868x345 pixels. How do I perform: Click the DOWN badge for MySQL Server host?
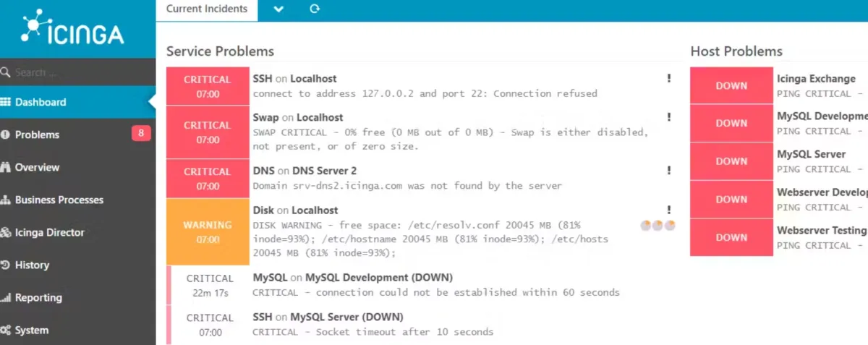click(731, 161)
